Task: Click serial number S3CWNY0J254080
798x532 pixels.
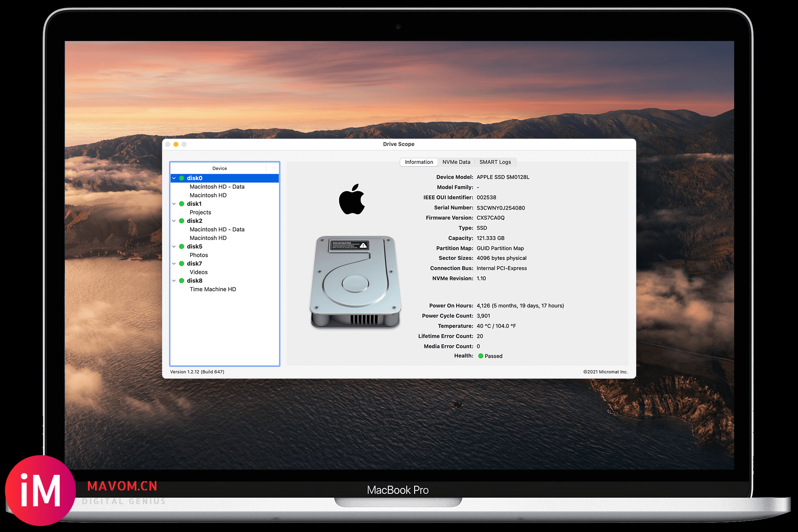Action: (x=501, y=208)
